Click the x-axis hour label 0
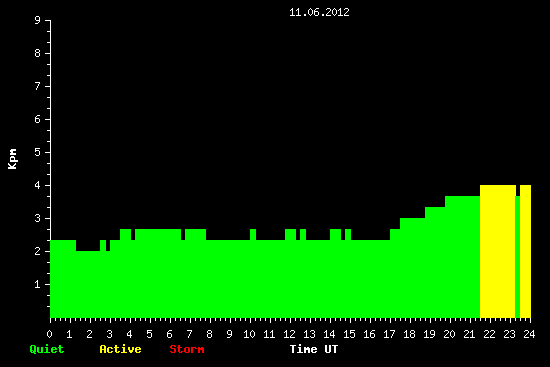The image size is (550, 367). click(50, 334)
